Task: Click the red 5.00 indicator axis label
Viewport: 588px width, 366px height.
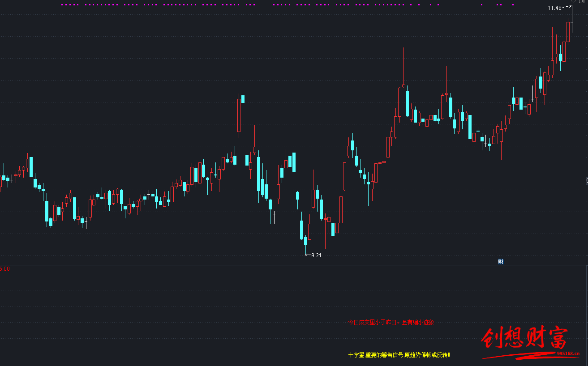Action: (x=5, y=269)
